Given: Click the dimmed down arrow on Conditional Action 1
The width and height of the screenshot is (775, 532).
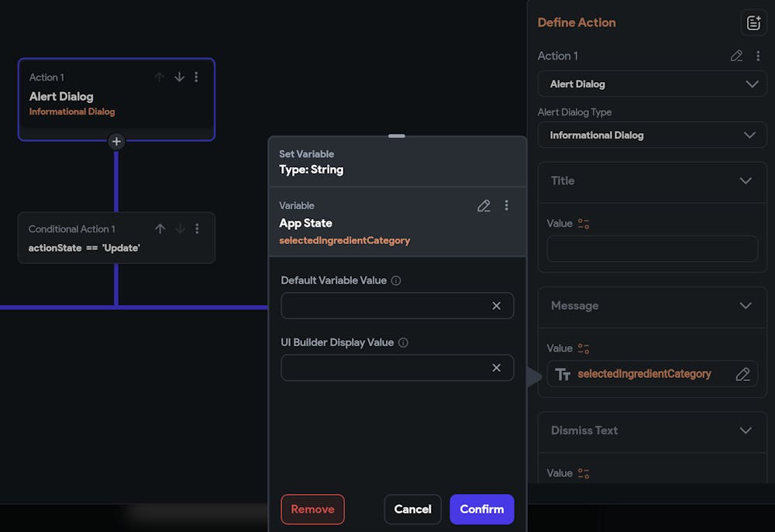Looking at the screenshot, I should pos(181,228).
